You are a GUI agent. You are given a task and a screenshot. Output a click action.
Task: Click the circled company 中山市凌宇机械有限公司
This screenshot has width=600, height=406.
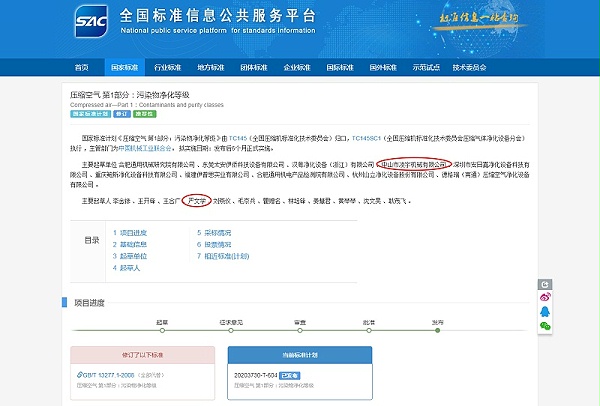[414, 165]
